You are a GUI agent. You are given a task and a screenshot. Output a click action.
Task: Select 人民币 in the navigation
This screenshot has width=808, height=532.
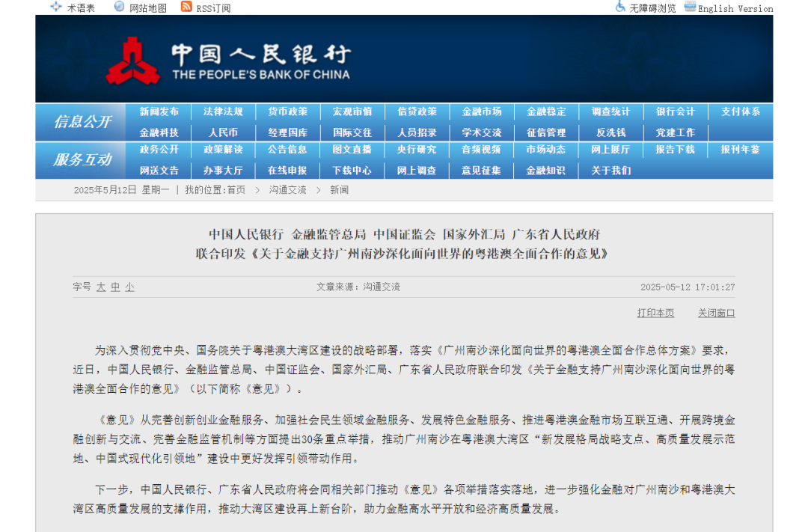[223, 133]
